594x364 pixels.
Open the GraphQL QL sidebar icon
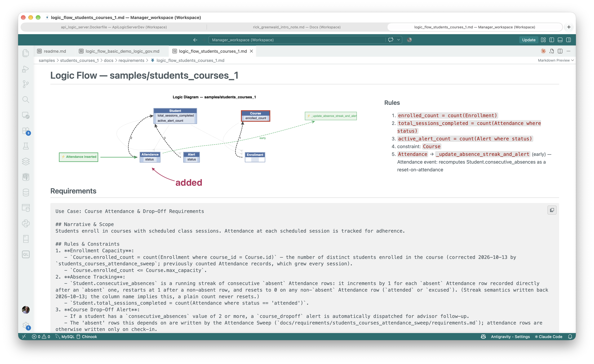click(x=26, y=255)
